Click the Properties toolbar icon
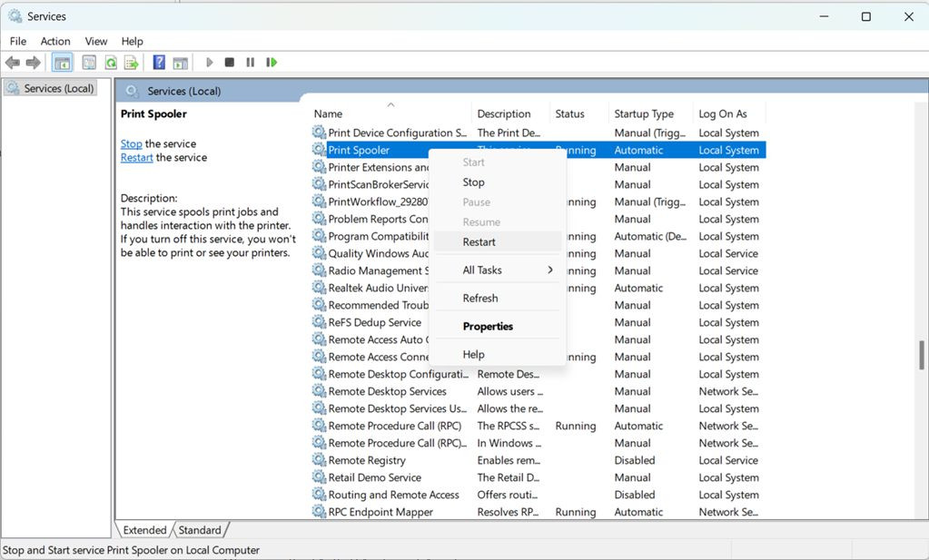Viewport: 929px width, 560px height. pos(89,62)
